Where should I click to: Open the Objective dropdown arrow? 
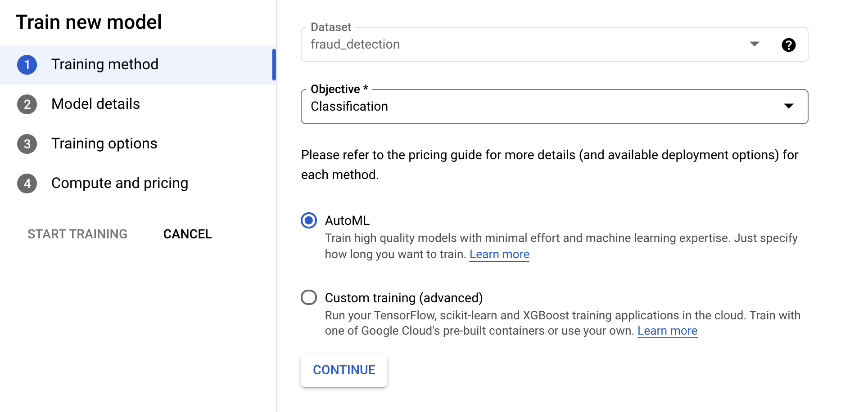click(x=788, y=106)
